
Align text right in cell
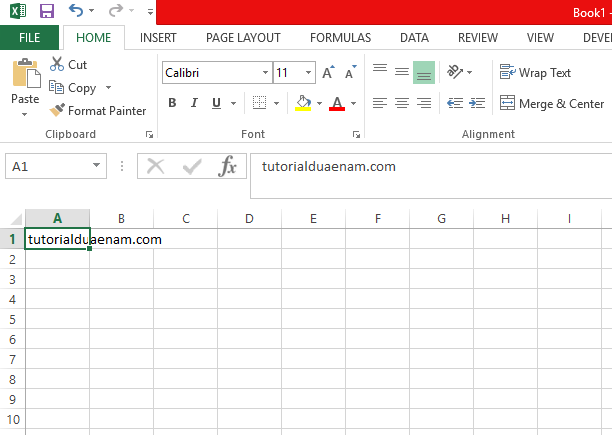[424, 103]
